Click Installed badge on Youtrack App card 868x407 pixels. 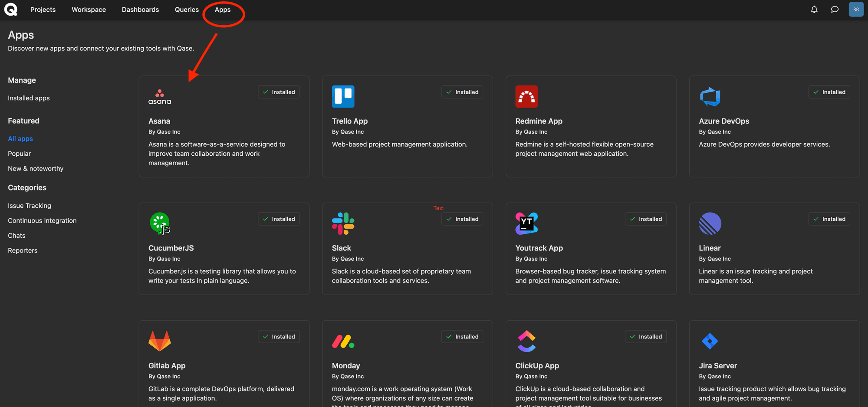pyautogui.click(x=646, y=219)
